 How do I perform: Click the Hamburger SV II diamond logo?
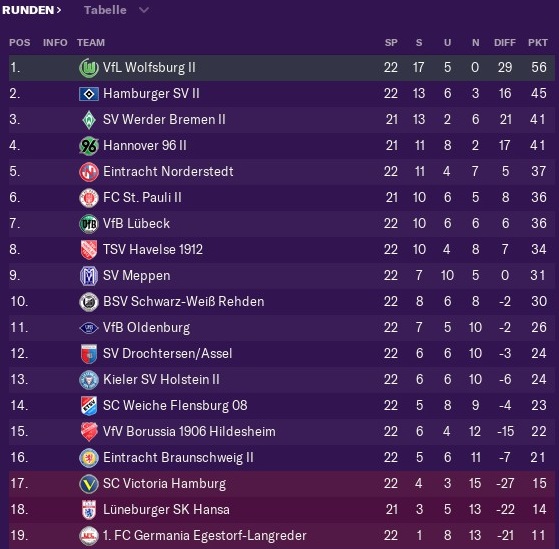click(x=89, y=94)
